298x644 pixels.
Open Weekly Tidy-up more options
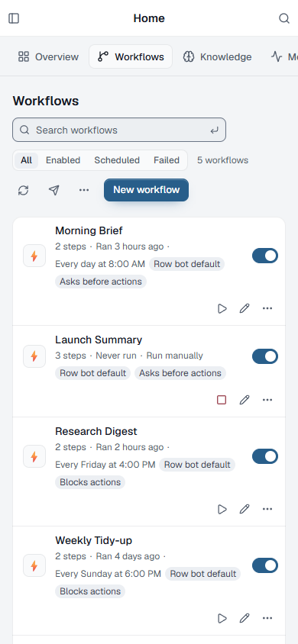click(267, 618)
